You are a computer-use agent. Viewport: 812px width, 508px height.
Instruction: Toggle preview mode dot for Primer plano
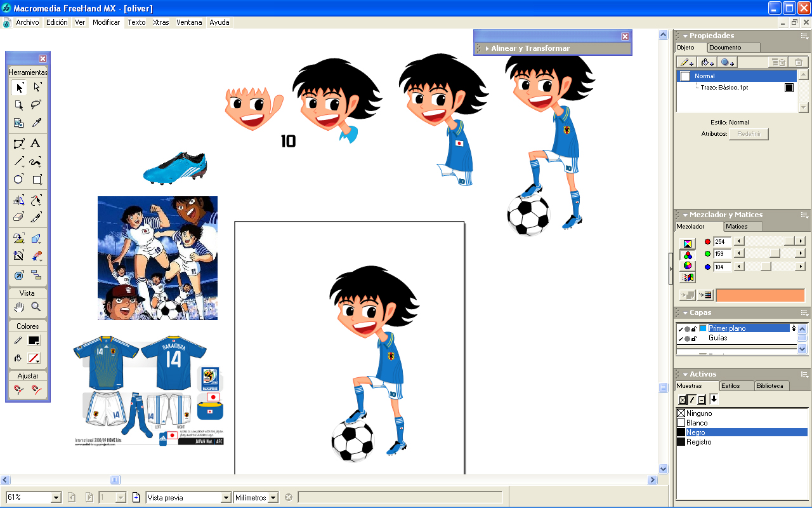[687, 329]
